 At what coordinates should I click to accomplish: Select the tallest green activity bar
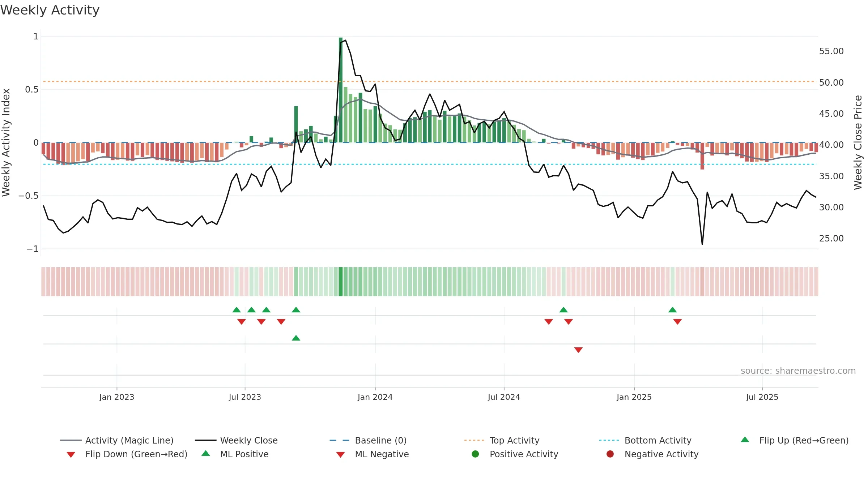pyautogui.click(x=341, y=90)
